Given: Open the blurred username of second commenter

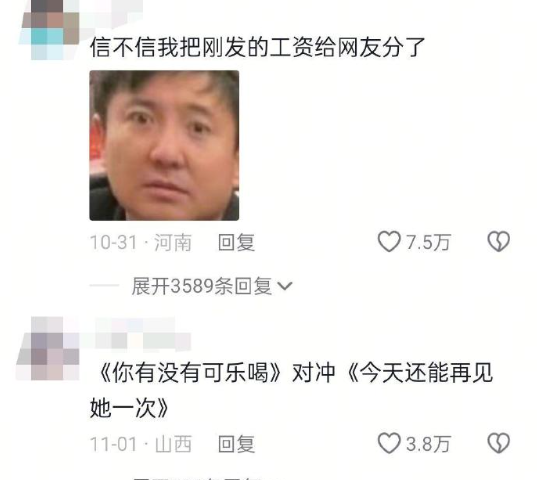Looking at the screenshot, I should point(137,335).
